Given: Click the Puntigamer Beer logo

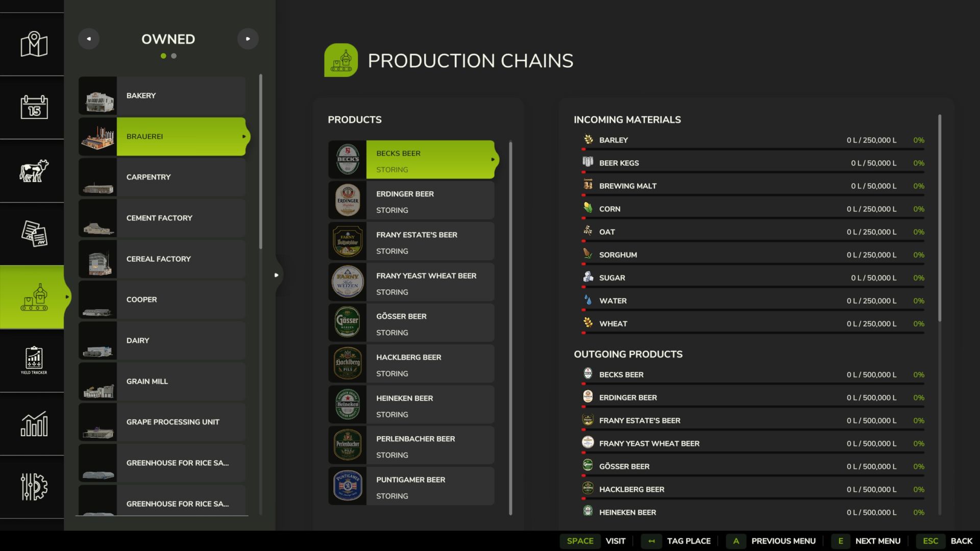Looking at the screenshot, I should tap(348, 486).
